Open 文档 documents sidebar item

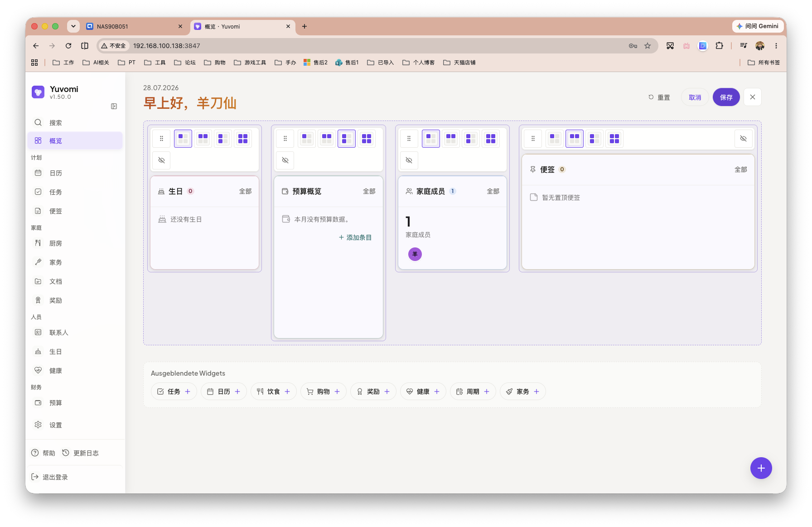pos(75,281)
